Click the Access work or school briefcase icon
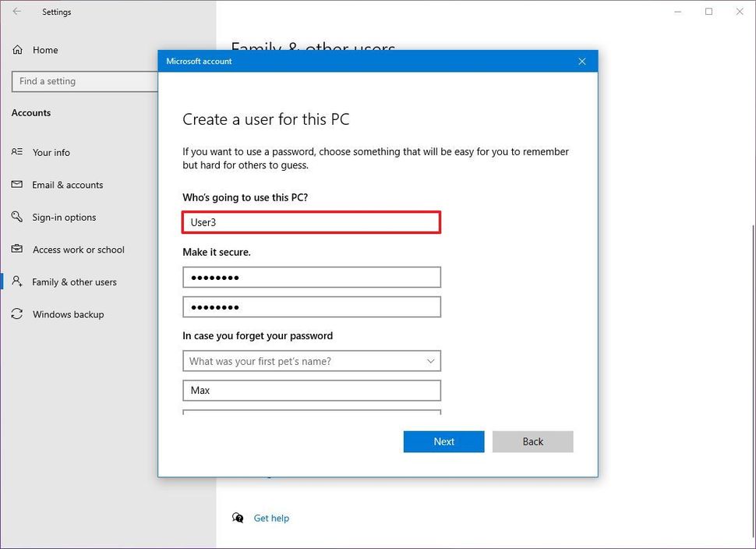 point(17,250)
